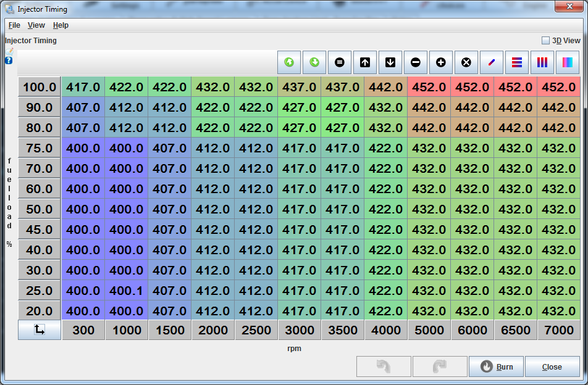Select the 75.0 fuel load row header

[40, 148]
